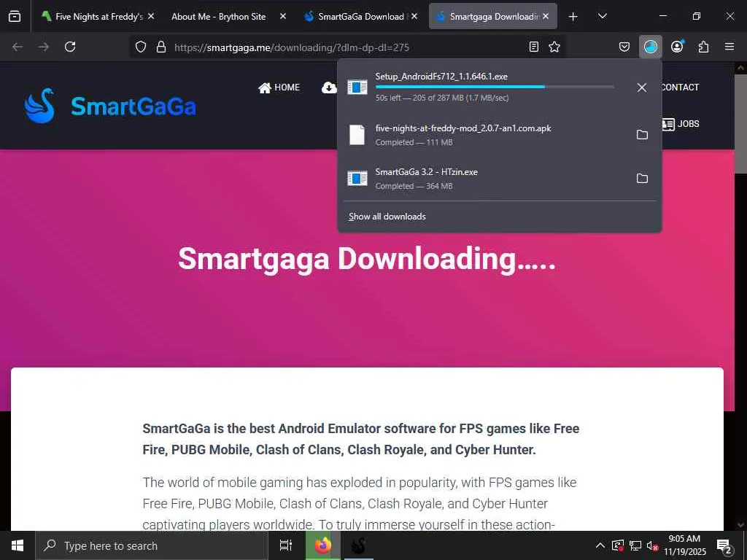Toggle the downloads panel toolbar button
The height and width of the screenshot is (560, 747).
(650, 47)
